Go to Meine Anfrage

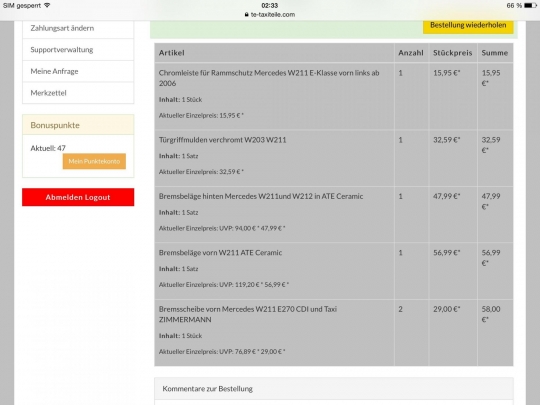click(78, 71)
